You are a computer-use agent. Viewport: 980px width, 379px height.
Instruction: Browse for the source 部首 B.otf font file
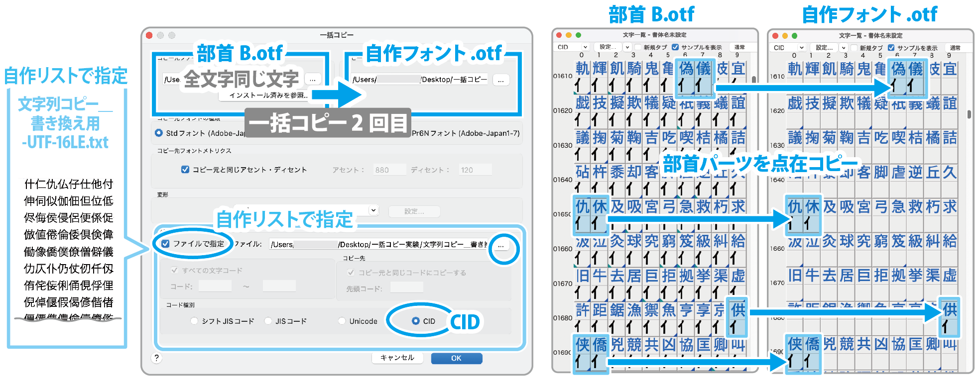click(x=312, y=80)
